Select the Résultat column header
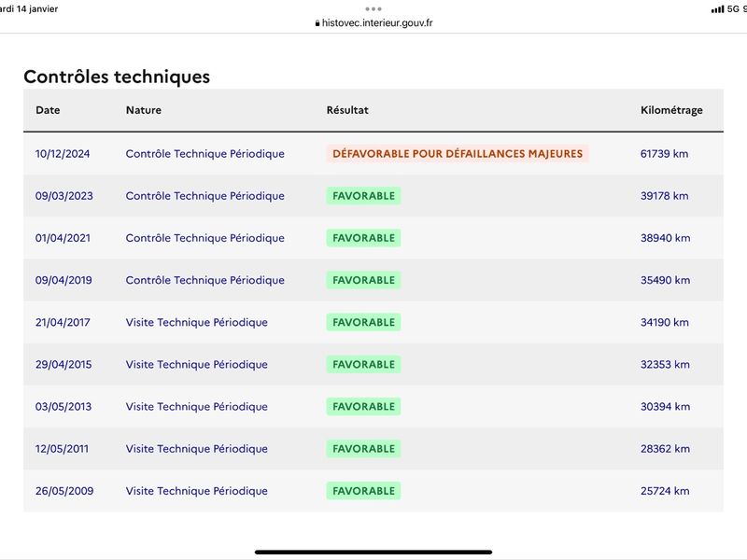Screen dimensions: 747x560 pos(347,110)
